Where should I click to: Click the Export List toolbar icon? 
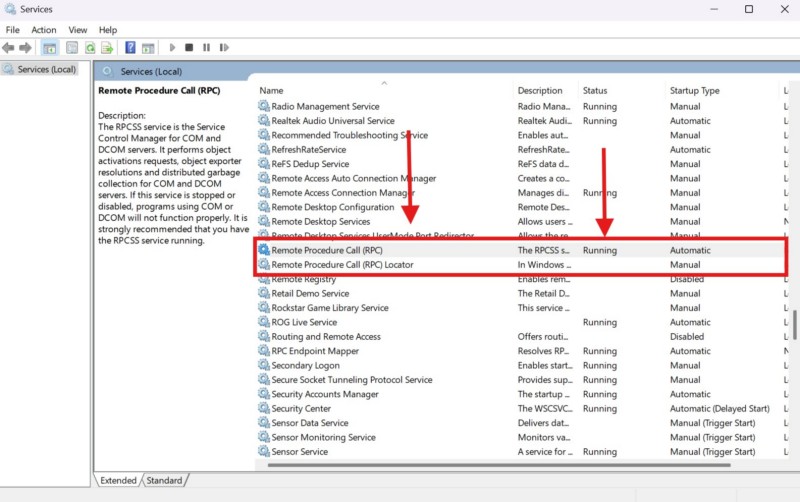106,47
